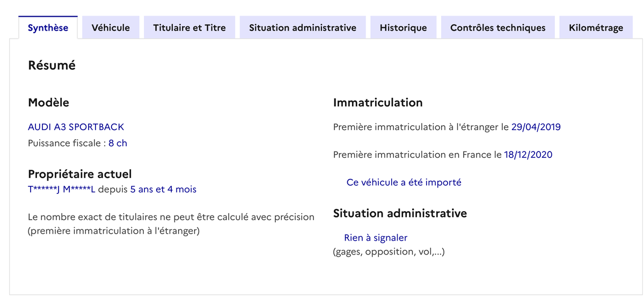
Task: Show the Contrôles techniques tab
Action: point(497,28)
